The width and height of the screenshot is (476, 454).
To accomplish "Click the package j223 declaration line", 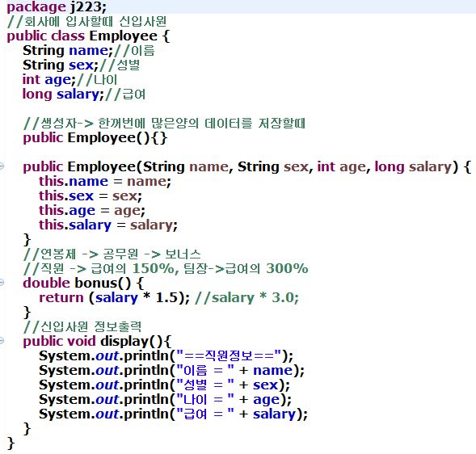I will 57,7.
